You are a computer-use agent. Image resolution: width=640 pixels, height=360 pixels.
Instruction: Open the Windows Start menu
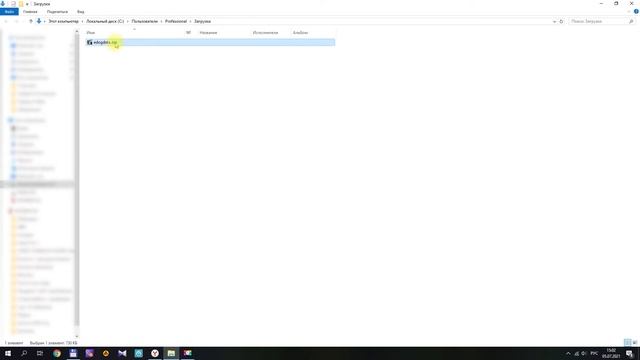tap(8, 353)
